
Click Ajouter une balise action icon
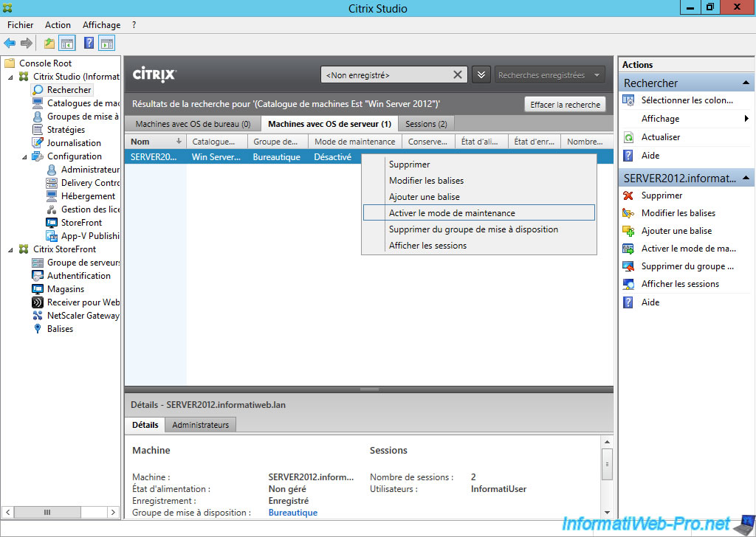point(628,231)
